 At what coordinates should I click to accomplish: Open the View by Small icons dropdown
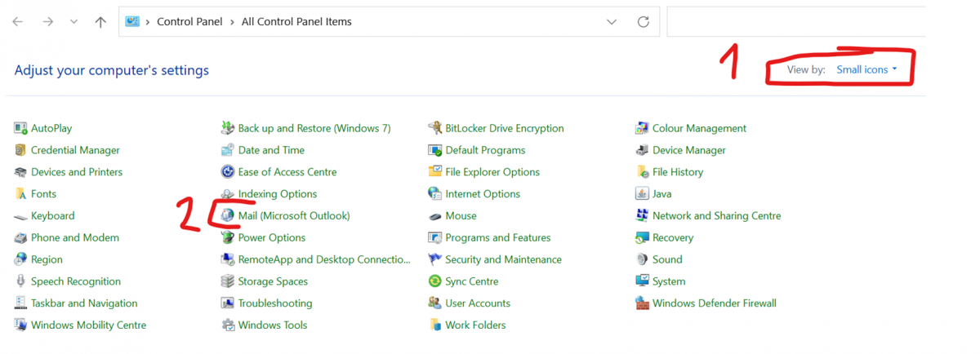866,70
